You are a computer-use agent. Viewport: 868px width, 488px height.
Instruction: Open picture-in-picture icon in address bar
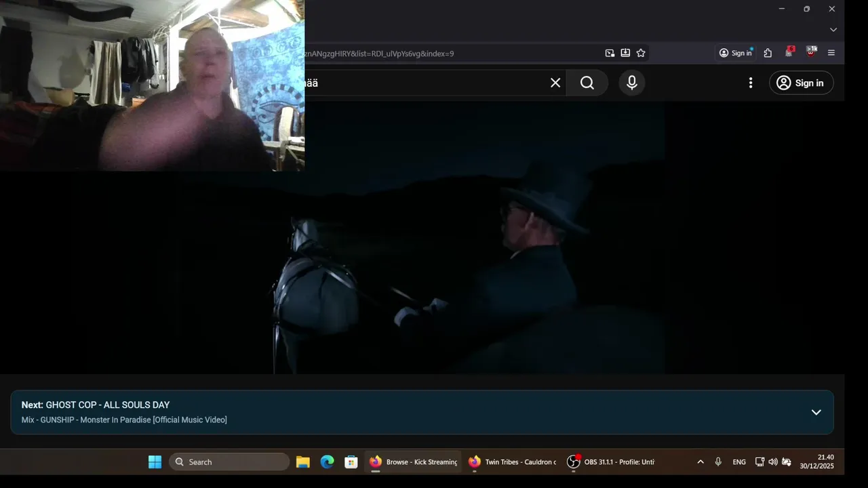(610, 53)
